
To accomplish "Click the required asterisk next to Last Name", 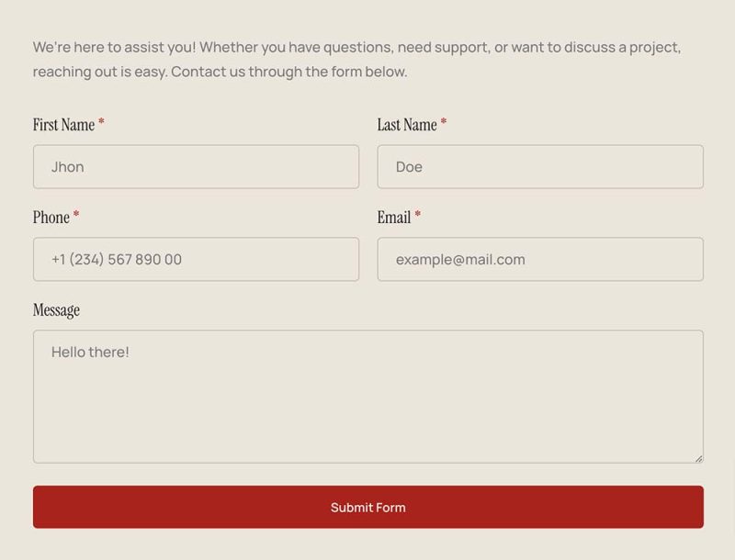I will tap(444, 124).
